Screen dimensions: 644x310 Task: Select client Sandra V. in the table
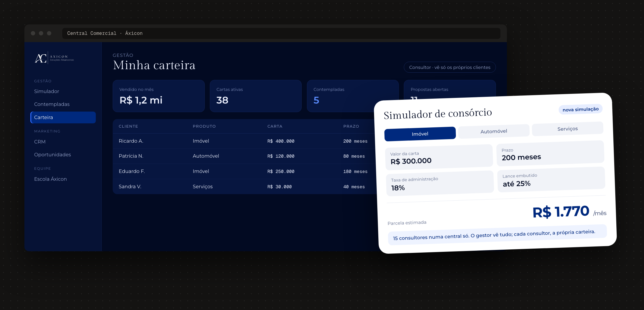pyautogui.click(x=130, y=187)
